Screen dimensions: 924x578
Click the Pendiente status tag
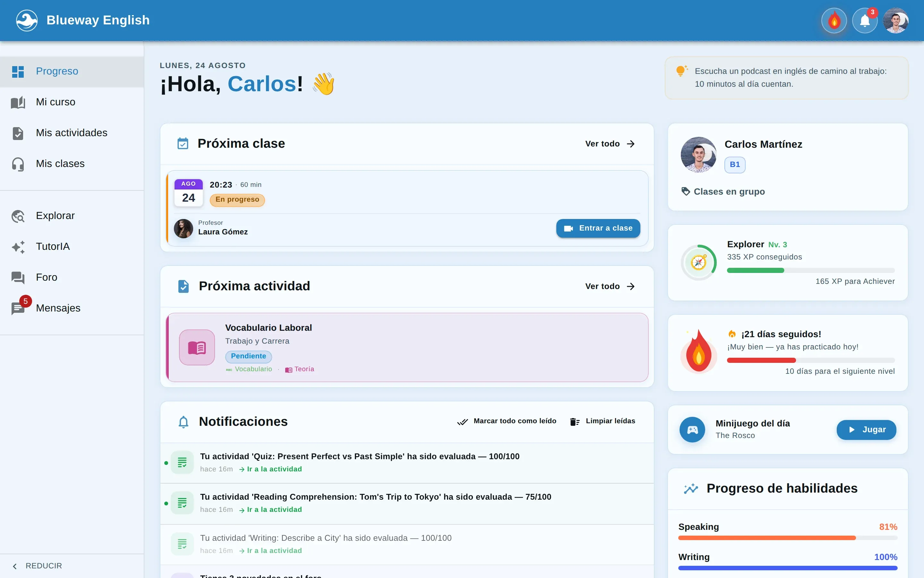[x=249, y=356]
